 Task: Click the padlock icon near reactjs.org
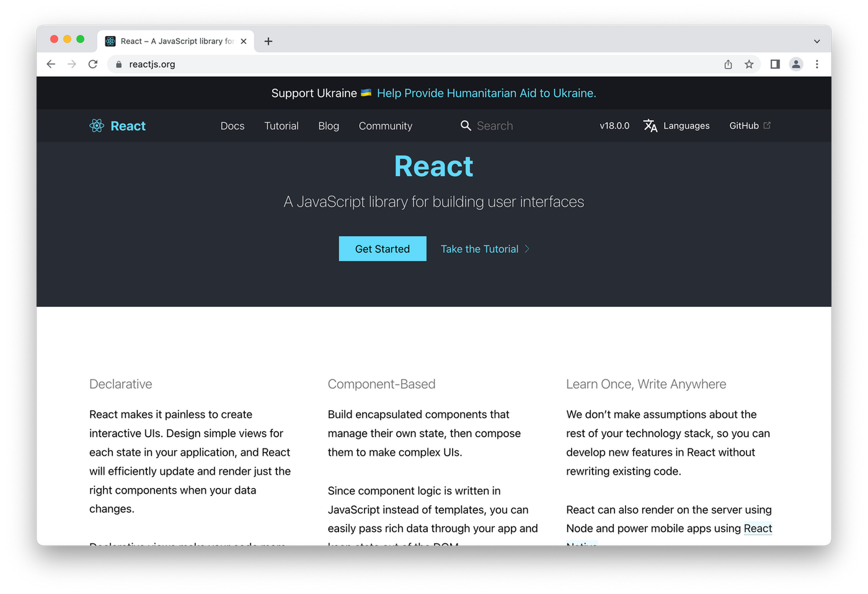118,64
